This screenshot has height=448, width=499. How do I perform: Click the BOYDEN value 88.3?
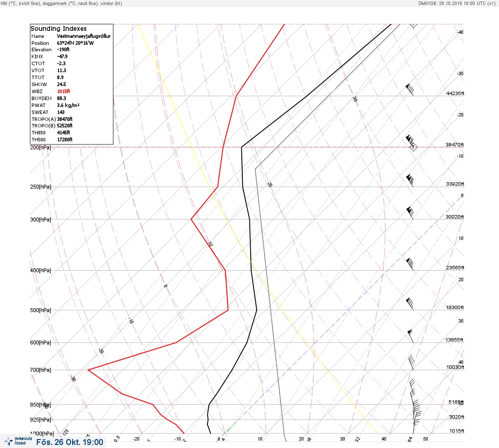[x=62, y=99]
